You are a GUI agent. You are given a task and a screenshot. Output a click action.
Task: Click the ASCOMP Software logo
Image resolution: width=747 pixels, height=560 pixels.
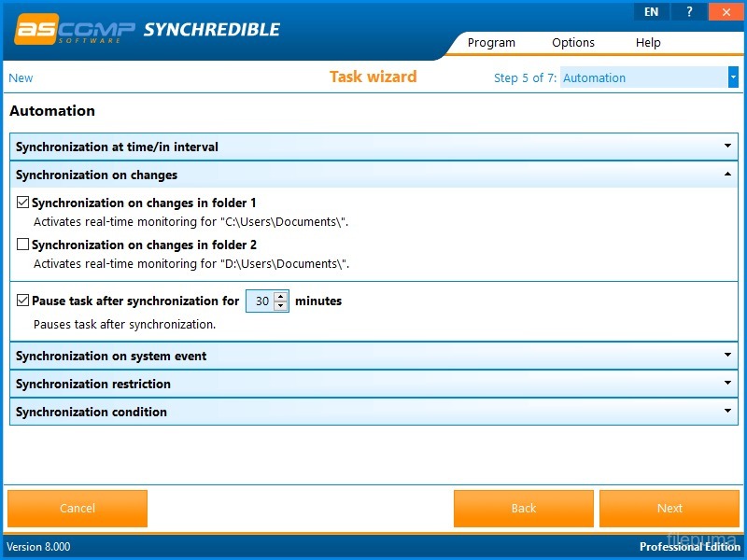(x=75, y=30)
